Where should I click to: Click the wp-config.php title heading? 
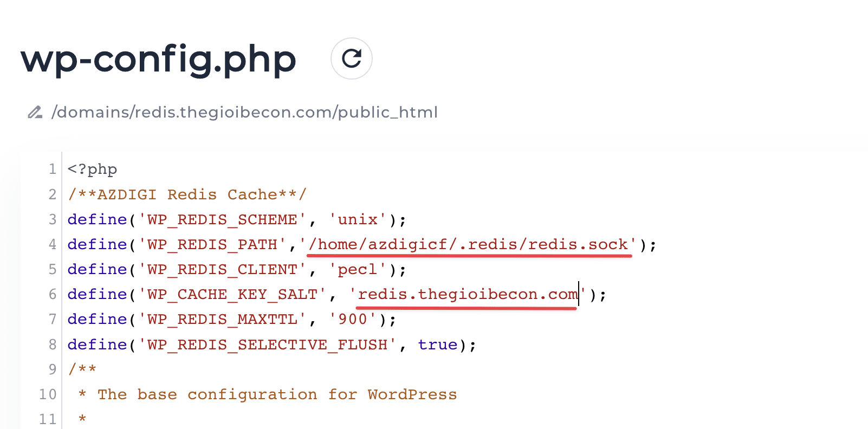159,58
